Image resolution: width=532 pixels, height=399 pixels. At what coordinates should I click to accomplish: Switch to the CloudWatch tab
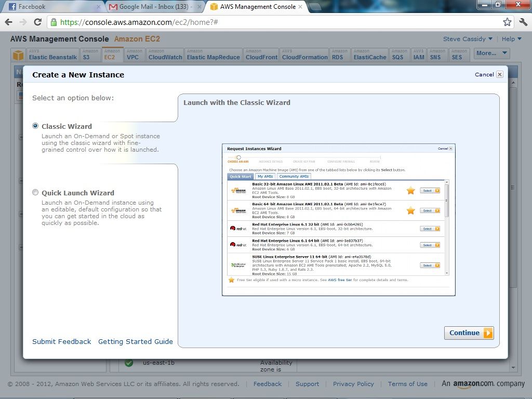point(165,55)
